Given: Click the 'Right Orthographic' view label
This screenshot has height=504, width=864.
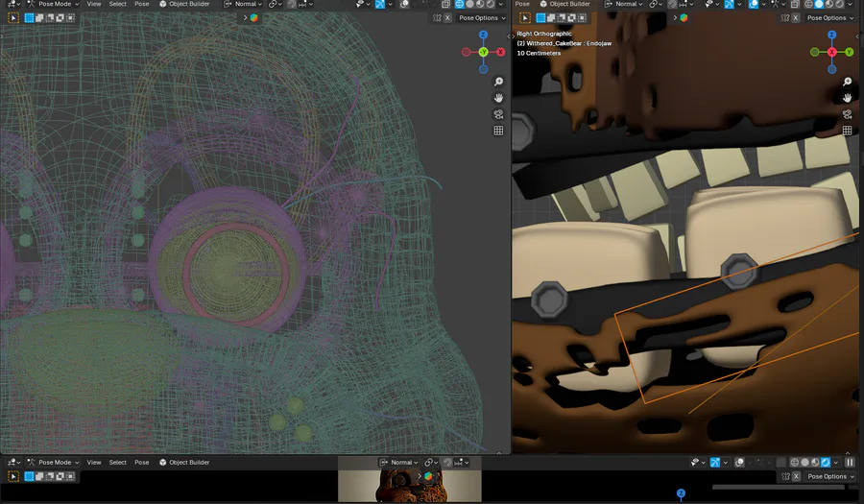Looking at the screenshot, I should point(544,34).
